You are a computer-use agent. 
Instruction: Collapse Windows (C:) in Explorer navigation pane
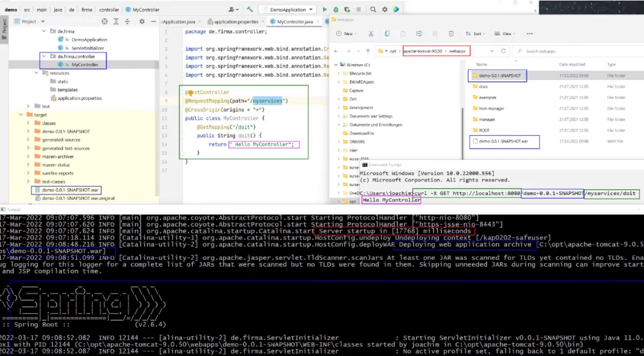click(336, 65)
